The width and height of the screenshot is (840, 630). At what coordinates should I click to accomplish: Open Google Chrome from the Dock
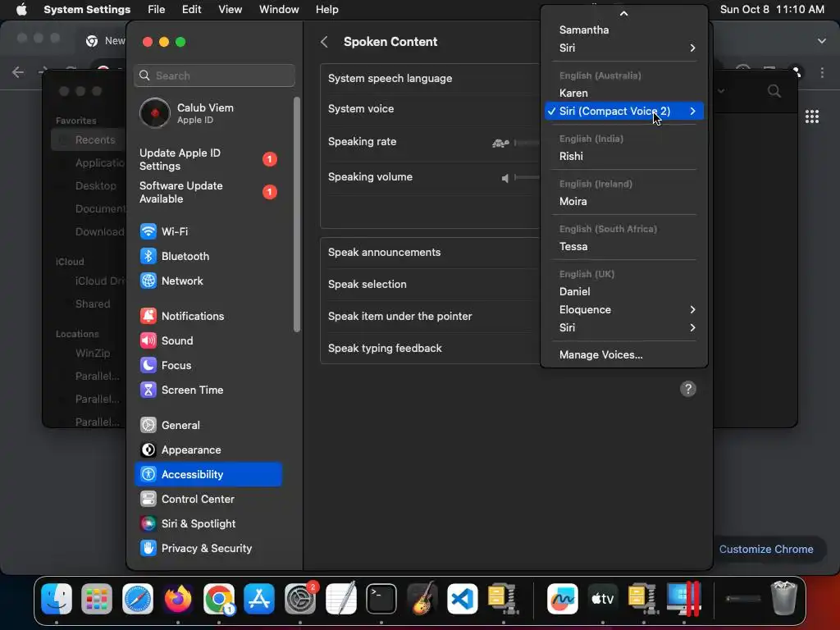point(218,598)
